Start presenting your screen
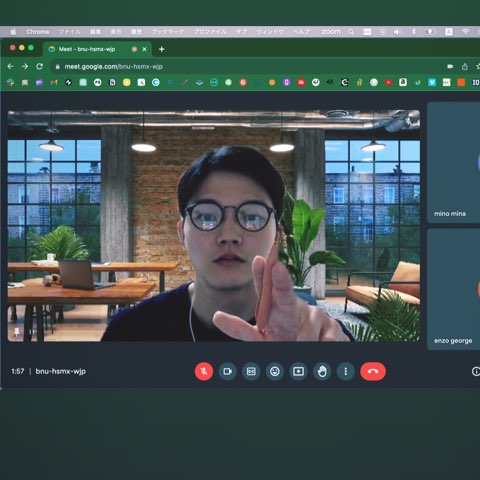 pos(298,371)
